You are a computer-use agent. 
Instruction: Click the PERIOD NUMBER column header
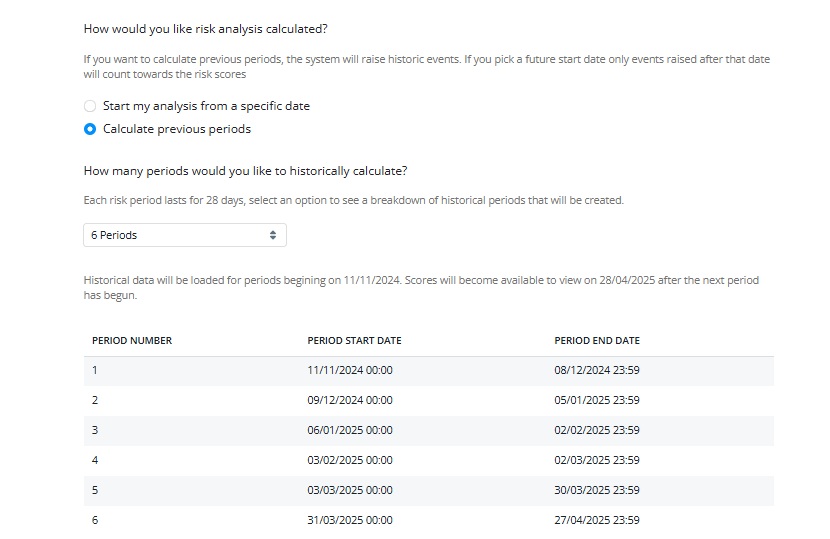(x=132, y=340)
